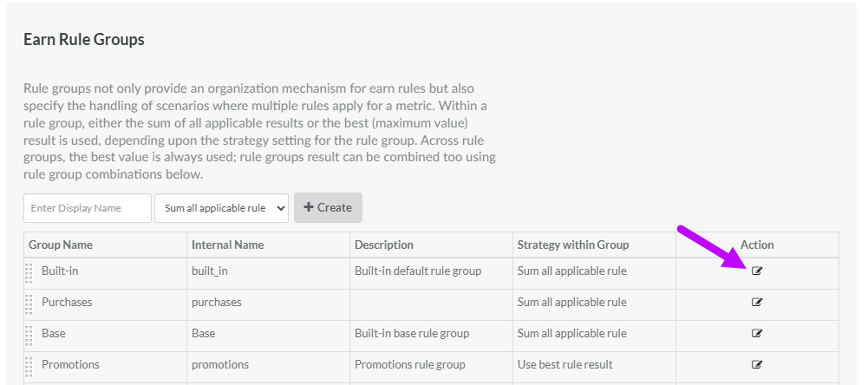Screen dimensions: 868x385
Task: Click the Internal Name column header
Action: 226,245
